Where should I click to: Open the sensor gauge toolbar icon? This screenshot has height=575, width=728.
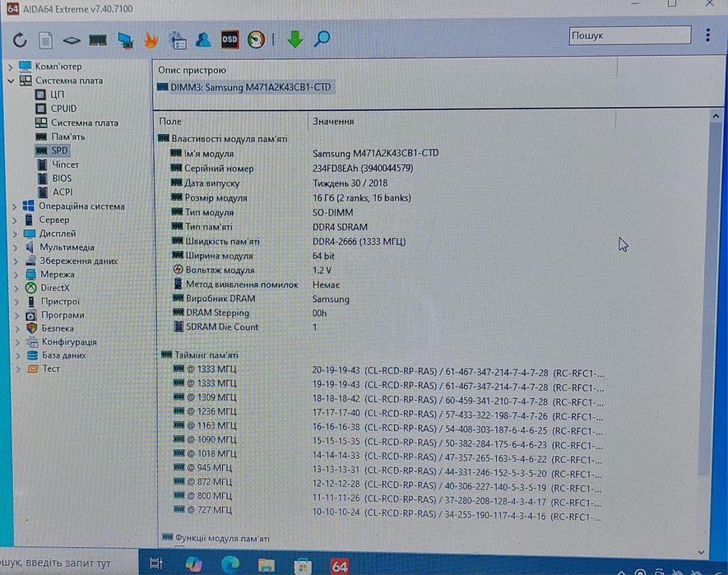click(256, 39)
